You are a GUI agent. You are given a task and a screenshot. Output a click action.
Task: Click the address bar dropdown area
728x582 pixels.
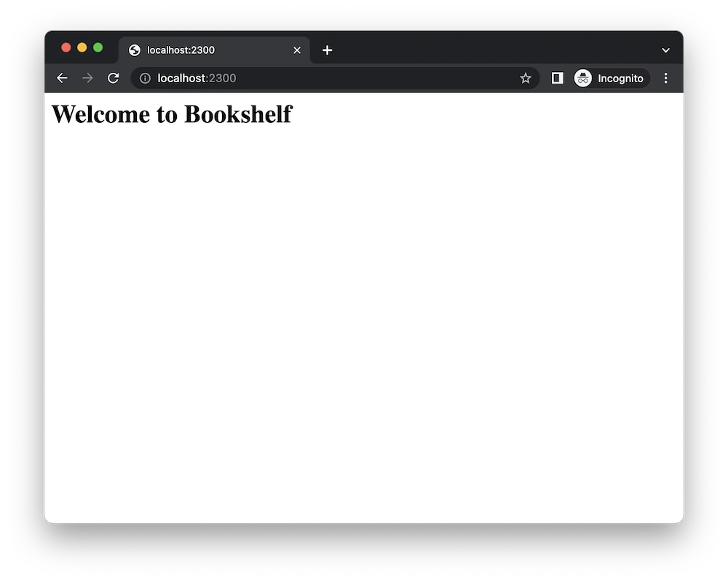[328, 78]
